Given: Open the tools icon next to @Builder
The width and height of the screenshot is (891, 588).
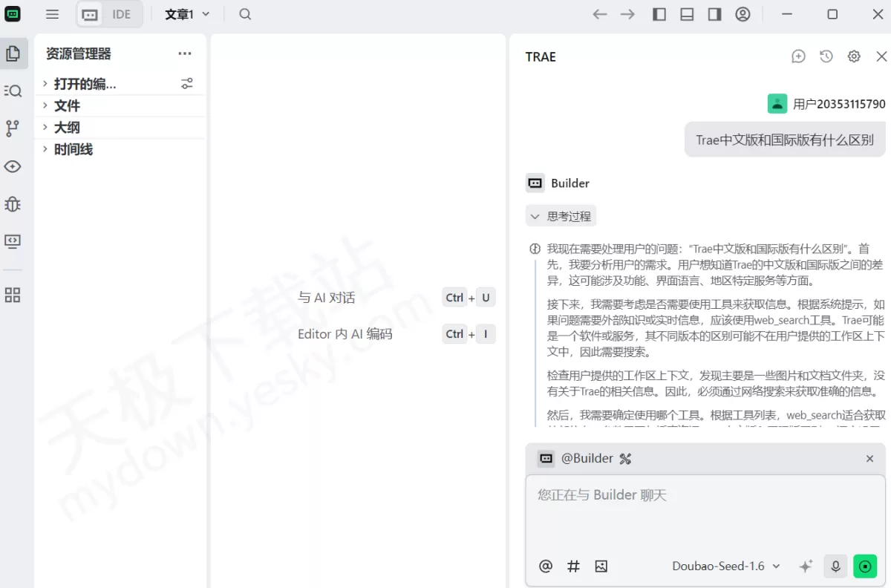Looking at the screenshot, I should (625, 459).
